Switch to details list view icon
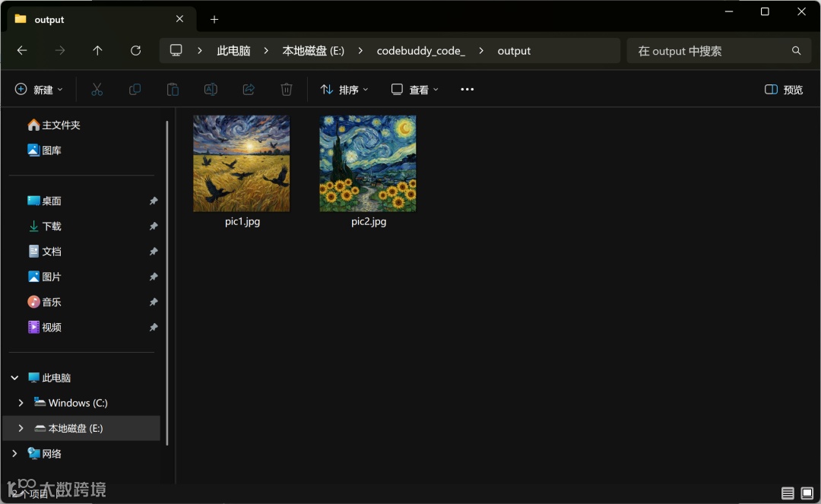Image resolution: width=821 pixels, height=504 pixels. click(788, 493)
